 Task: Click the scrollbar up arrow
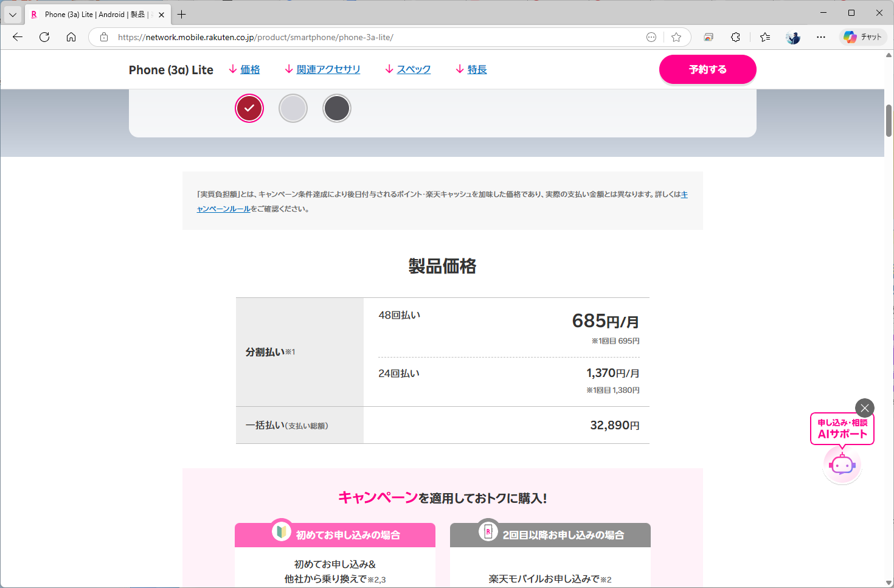pos(889,55)
